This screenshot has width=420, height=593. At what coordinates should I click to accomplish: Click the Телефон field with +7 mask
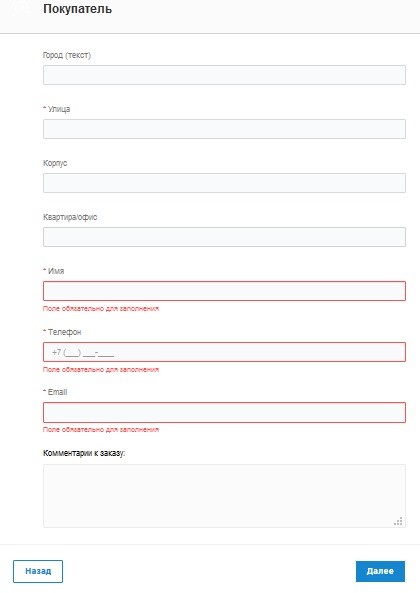click(224, 352)
